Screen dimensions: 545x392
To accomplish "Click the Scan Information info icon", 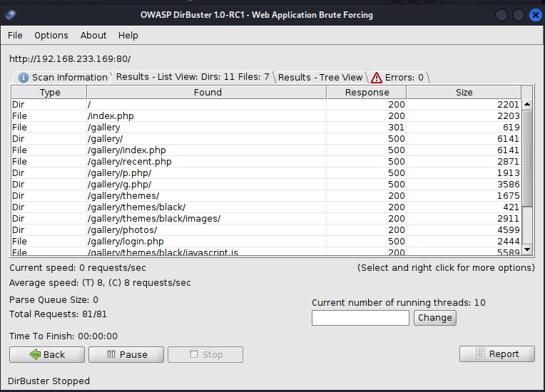I will click(x=24, y=78).
